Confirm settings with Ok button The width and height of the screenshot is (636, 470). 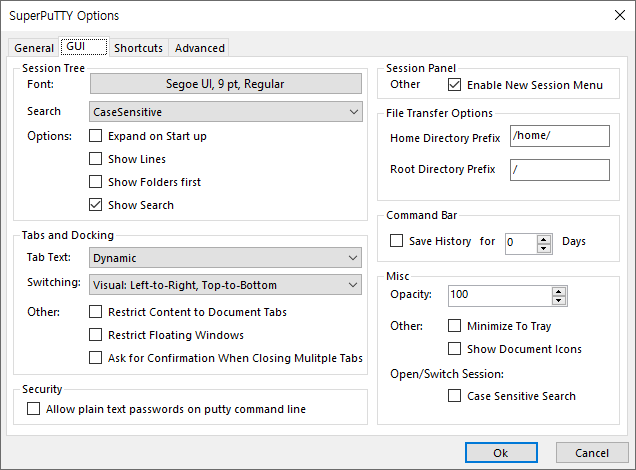coord(501,453)
